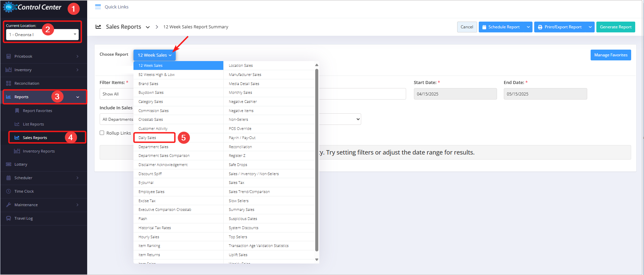This screenshot has width=644, height=275.
Task: Click the printer icon on Print/Export Report
Action: pos(540,27)
